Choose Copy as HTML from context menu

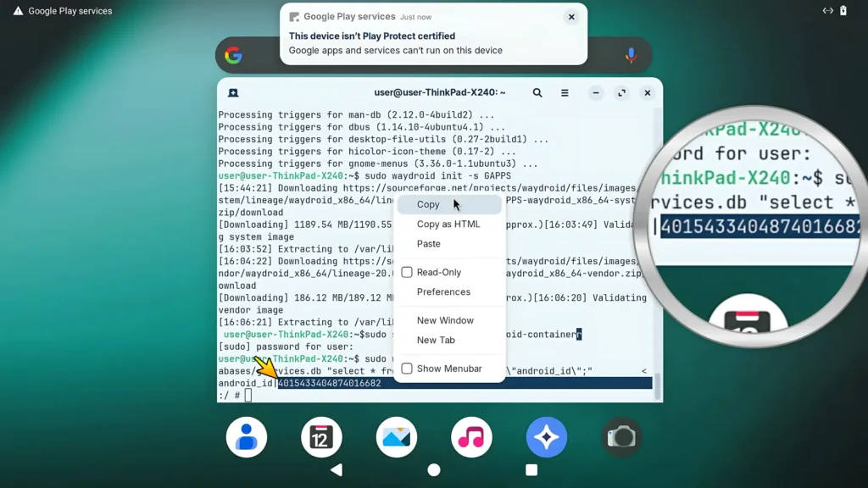[x=449, y=224]
